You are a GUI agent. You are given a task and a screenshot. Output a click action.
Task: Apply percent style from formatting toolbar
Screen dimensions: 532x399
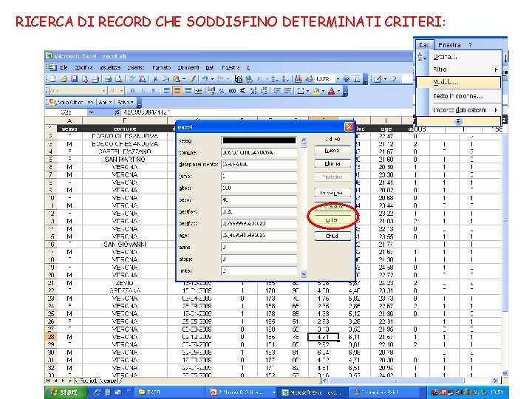click(x=222, y=91)
